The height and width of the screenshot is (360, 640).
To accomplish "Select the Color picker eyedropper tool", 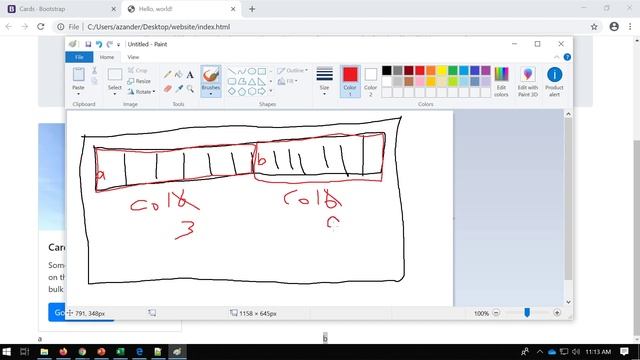I will pyautogui.click(x=179, y=88).
